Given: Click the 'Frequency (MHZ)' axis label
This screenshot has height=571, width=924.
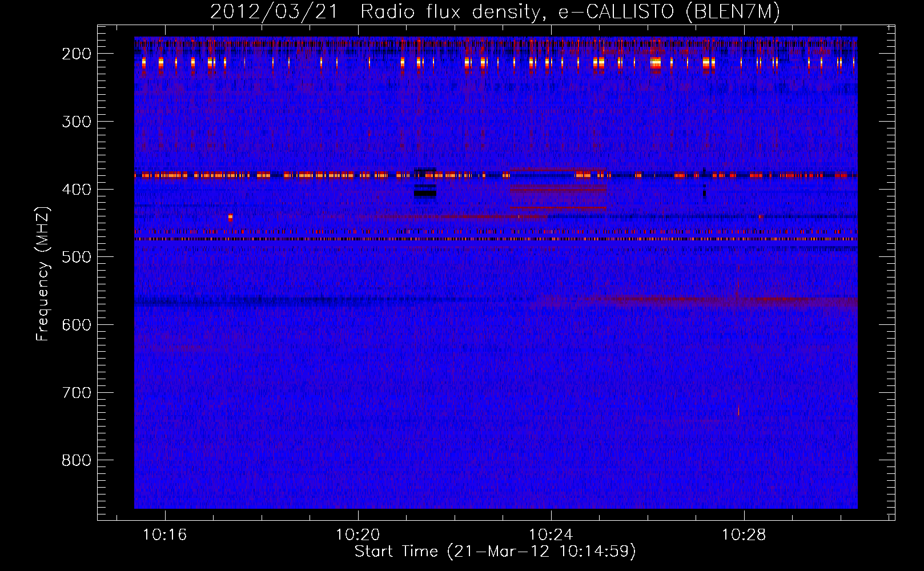Looking at the screenshot, I should [43, 274].
